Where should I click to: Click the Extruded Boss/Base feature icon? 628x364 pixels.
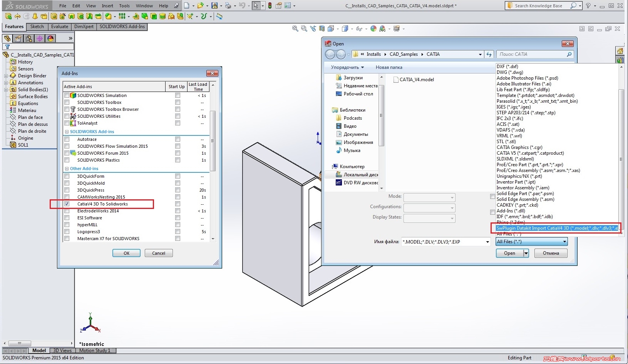[8, 16]
